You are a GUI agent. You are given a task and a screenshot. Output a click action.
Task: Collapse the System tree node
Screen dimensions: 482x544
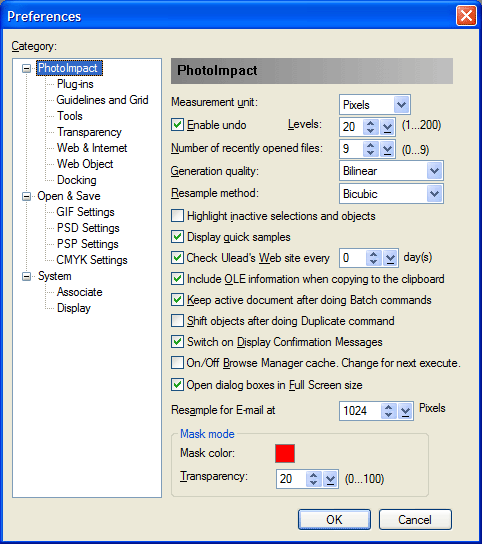point(26,276)
